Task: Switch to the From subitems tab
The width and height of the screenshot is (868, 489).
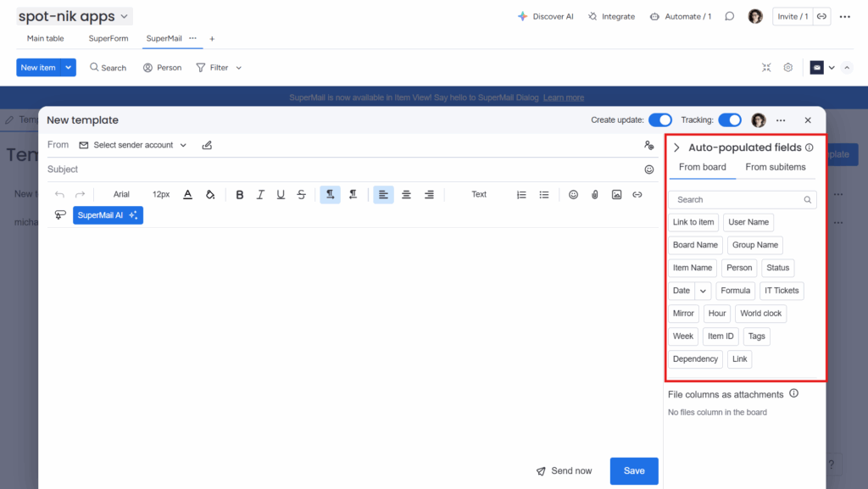Action: pos(776,167)
